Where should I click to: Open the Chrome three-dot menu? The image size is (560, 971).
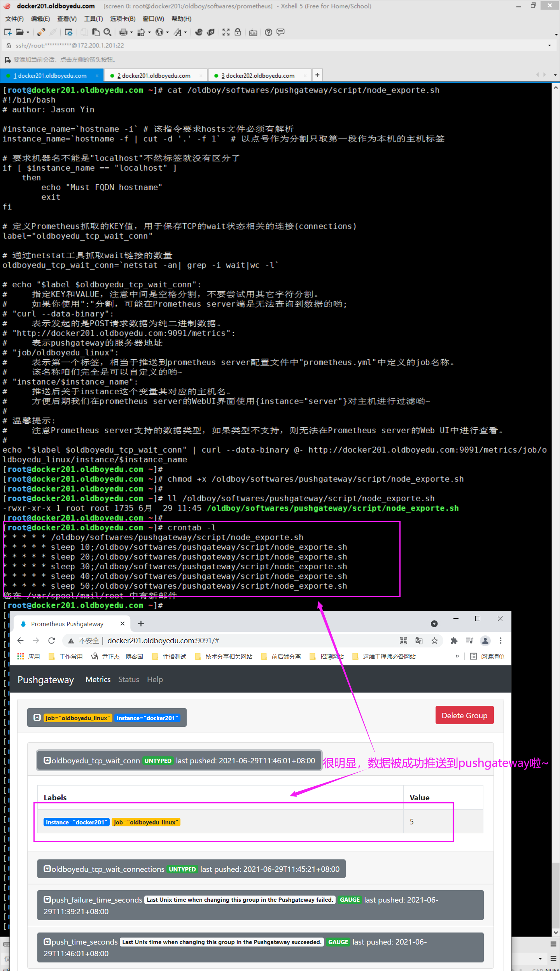(500, 640)
